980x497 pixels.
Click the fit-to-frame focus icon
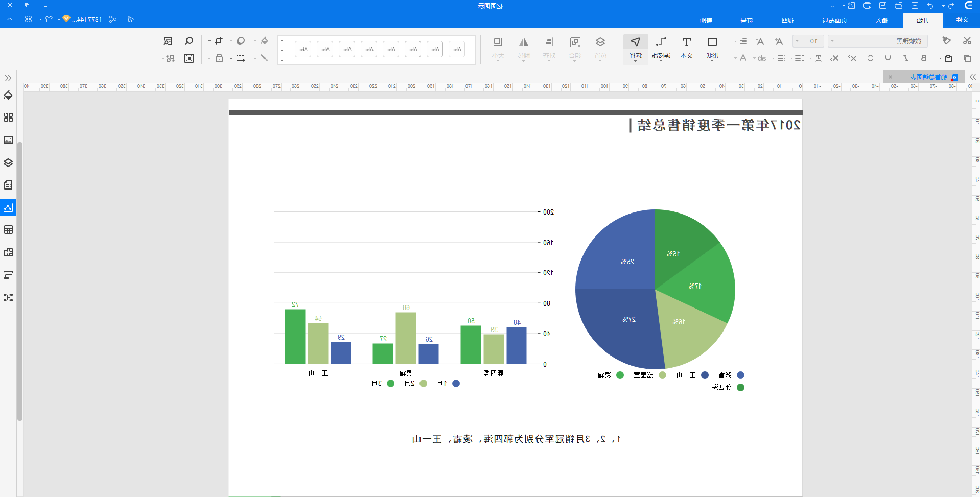(189, 58)
